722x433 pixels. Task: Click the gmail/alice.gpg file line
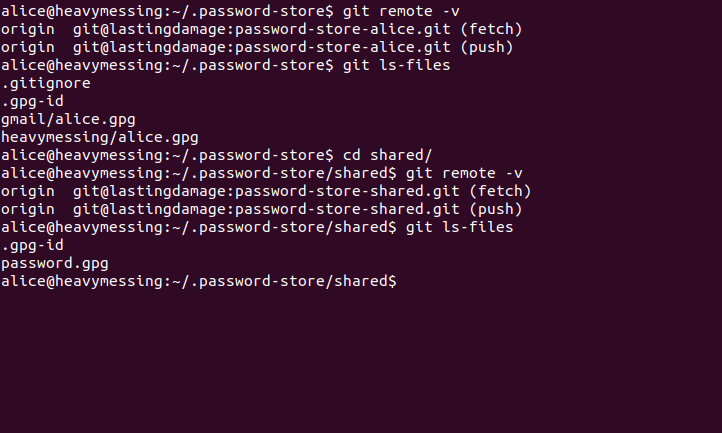pyautogui.click(x=68, y=119)
